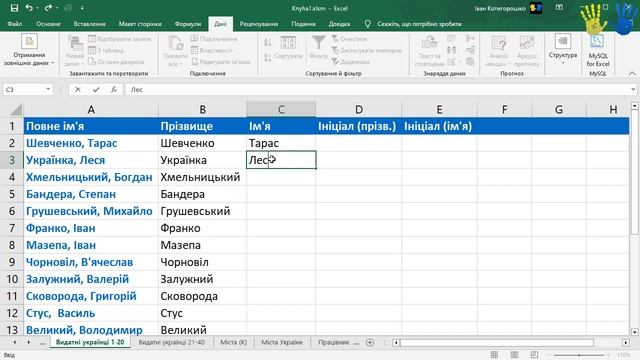Click the horizontal scrollbar track
The width and height of the screenshot is (640, 360).
(x=510, y=342)
